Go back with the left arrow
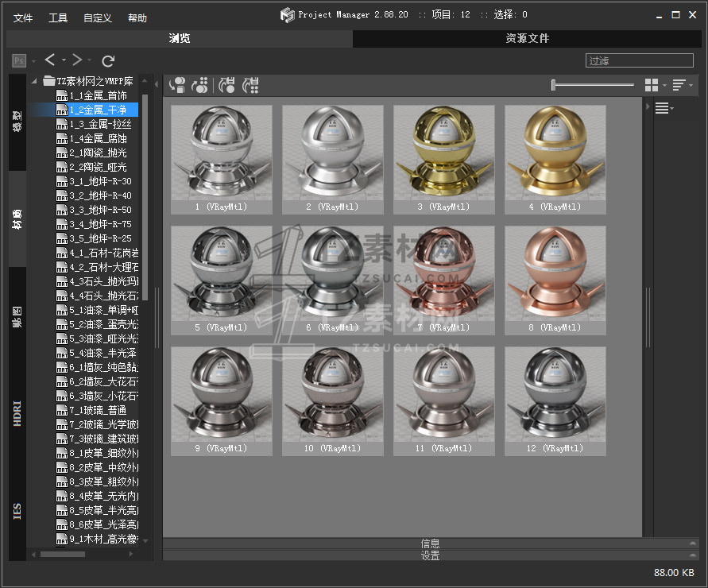This screenshot has height=588, width=708. 50,60
